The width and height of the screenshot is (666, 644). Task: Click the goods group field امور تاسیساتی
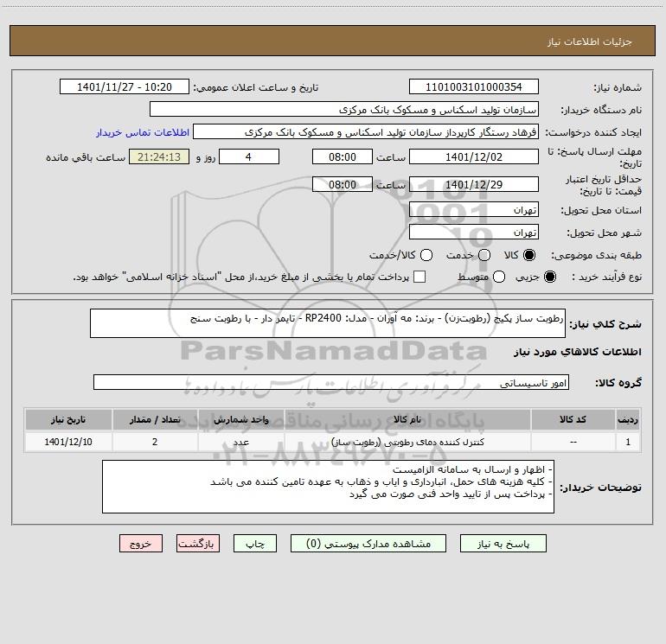(x=331, y=382)
